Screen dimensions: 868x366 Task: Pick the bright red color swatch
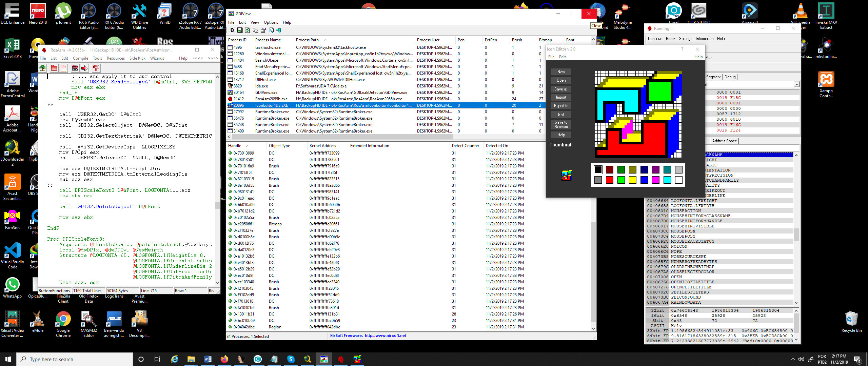point(610,180)
